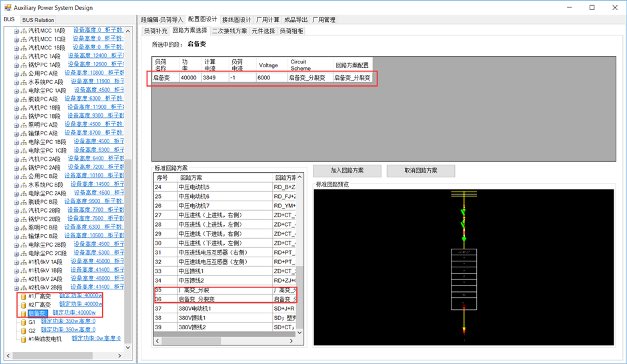Click the scheme list horizontal scrollbar thumb
Screen dimensions: 627x364
pyautogui.click(x=191, y=341)
